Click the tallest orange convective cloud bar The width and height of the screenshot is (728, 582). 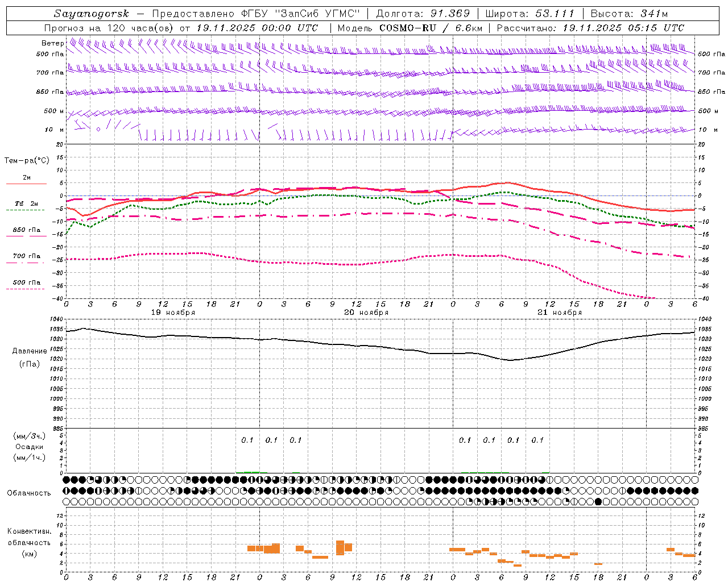point(340,548)
